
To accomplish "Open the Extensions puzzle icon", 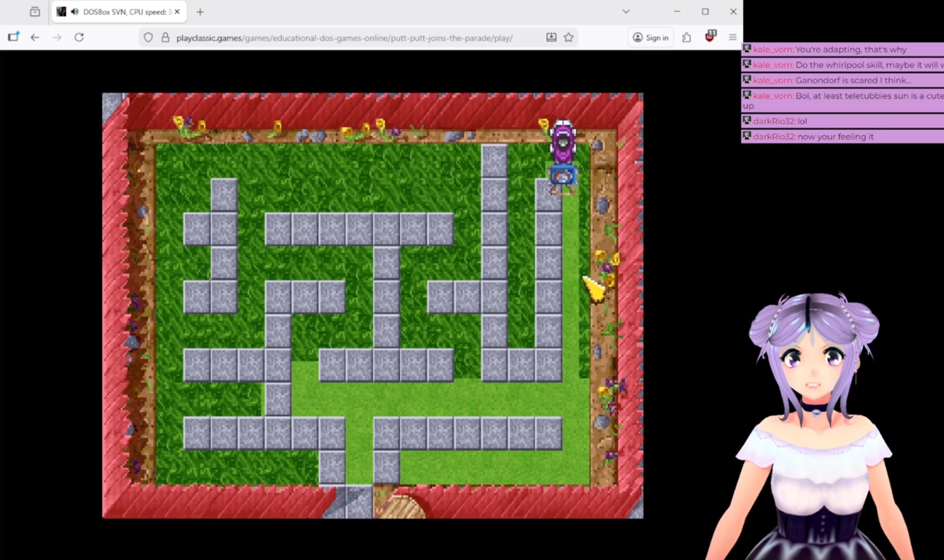I will click(687, 37).
